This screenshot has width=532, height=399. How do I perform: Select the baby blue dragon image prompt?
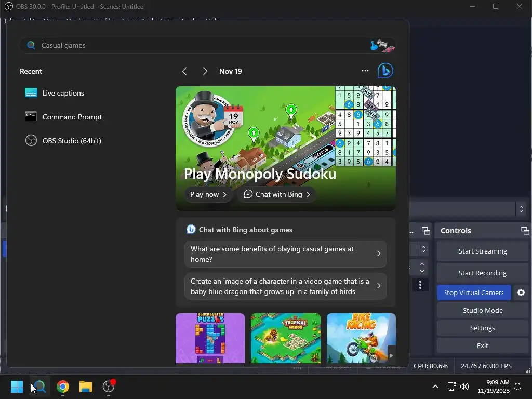click(286, 286)
